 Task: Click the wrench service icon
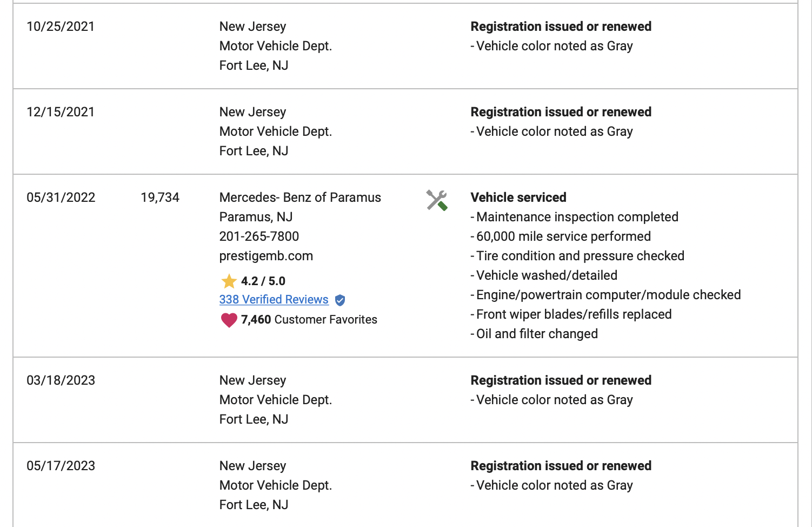click(437, 200)
